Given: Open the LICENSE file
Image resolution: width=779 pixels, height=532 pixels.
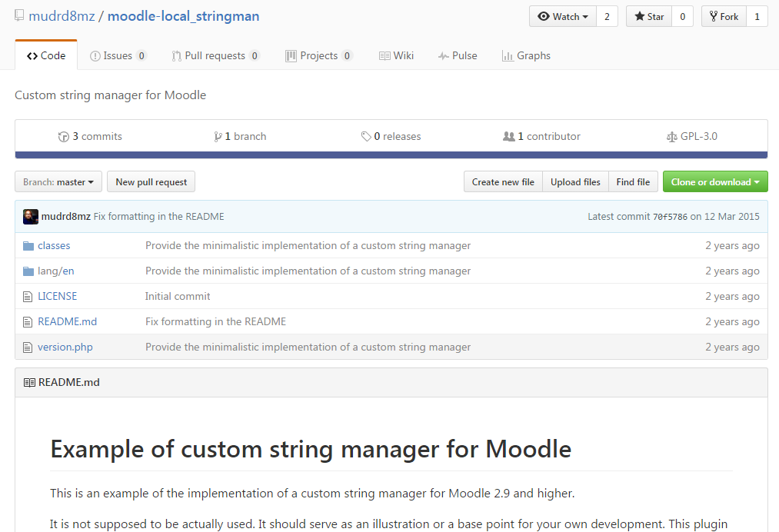Looking at the screenshot, I should click(57, 296).
